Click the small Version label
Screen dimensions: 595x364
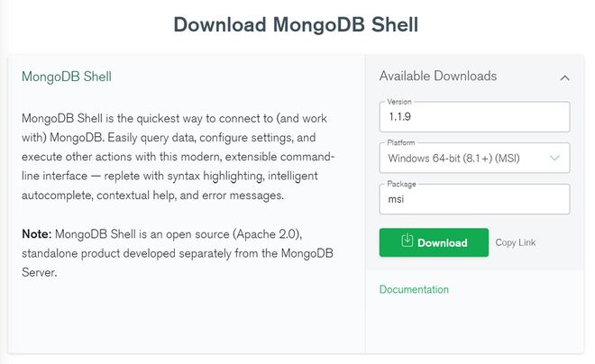coord(398,103)
